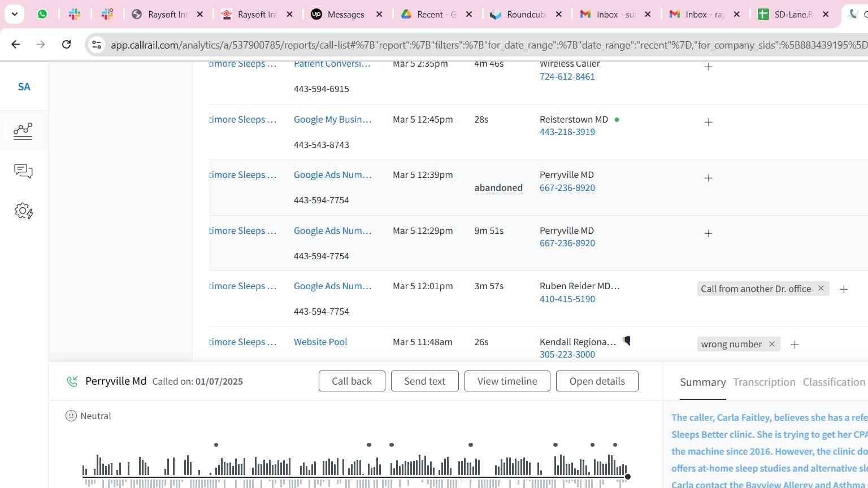
Task: Click the Open details button
Action: (597, 381)
